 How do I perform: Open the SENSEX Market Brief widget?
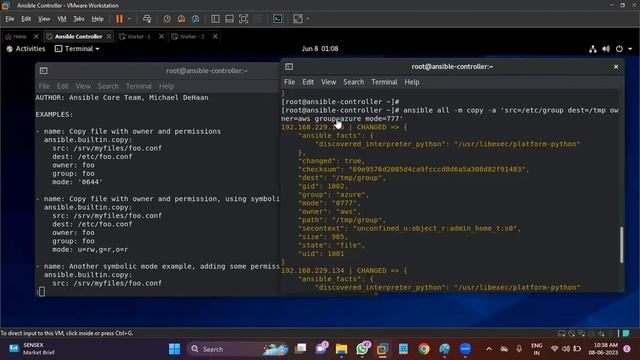32,349
